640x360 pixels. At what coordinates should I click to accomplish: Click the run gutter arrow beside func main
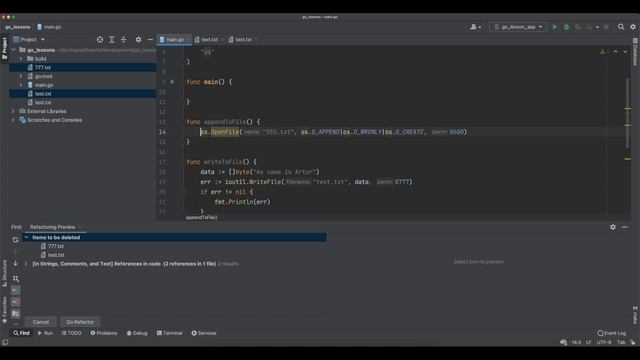[172, 82]
